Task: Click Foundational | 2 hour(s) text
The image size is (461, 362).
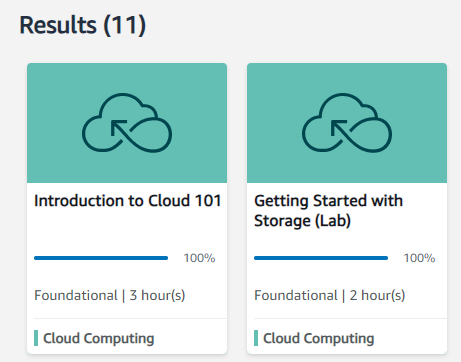Action: coord(330,295)
